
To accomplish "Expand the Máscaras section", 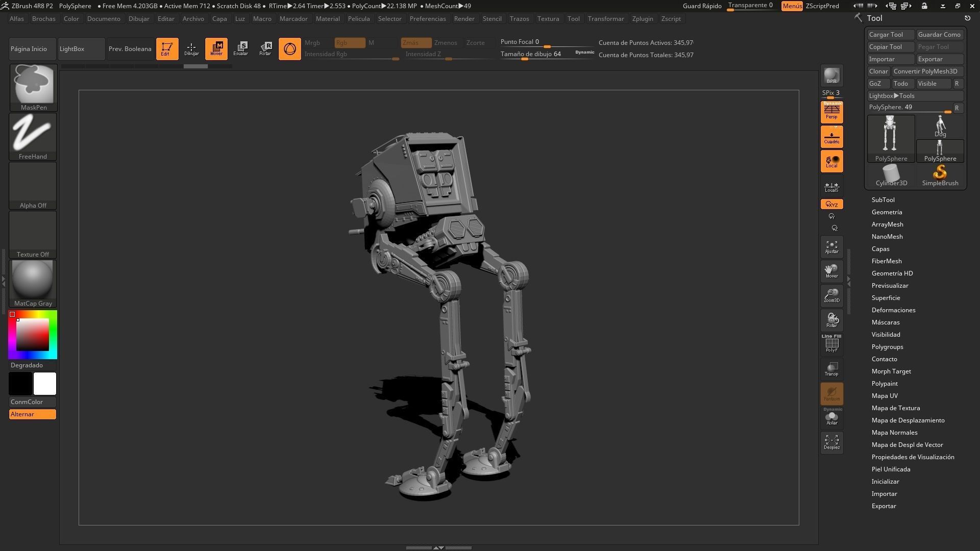I will point(886,322).
